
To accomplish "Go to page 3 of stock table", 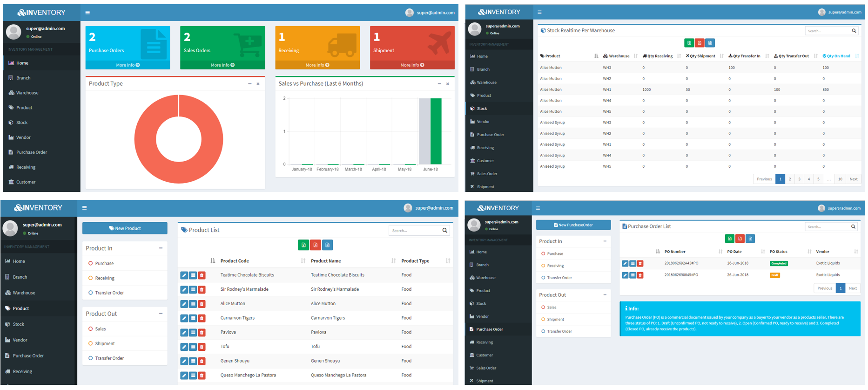I will 799,179.
